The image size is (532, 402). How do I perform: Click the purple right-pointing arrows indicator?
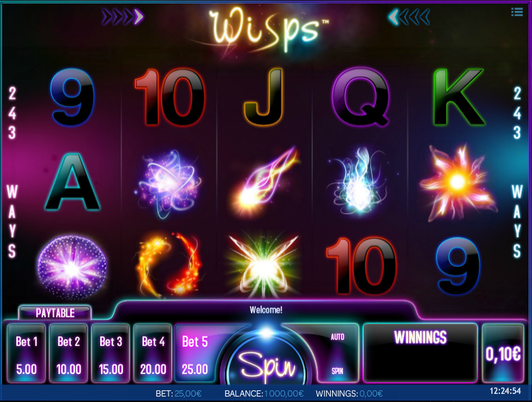pyautogui.click(x=123, y=16)
